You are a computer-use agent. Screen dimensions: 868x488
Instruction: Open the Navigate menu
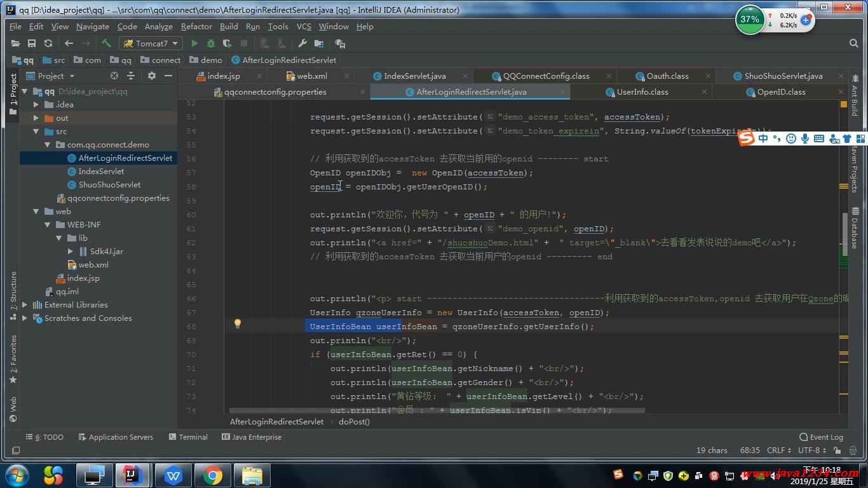point(92,27)
